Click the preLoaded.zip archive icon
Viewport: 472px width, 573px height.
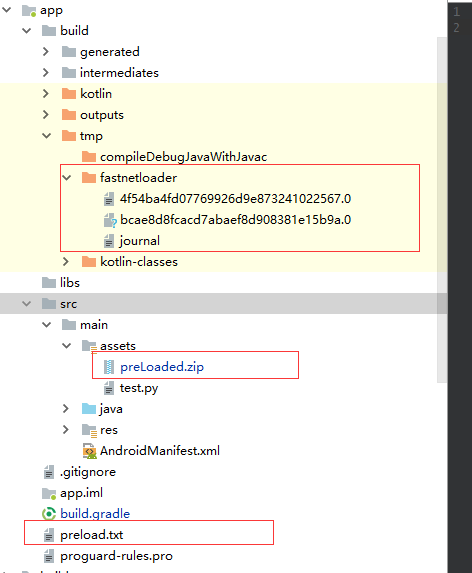click(x=109, y=367)
